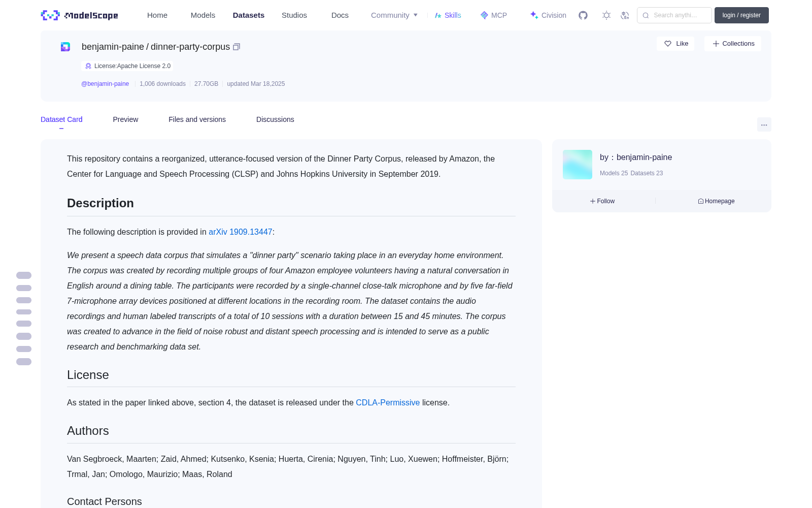
Task: Click the Models 25 count
Action: tap(614, 173)
